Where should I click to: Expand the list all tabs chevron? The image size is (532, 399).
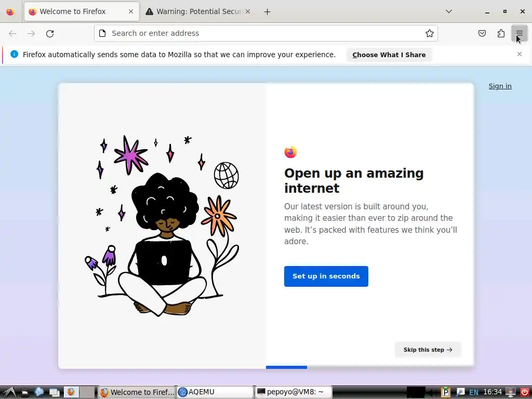[448, 11]
